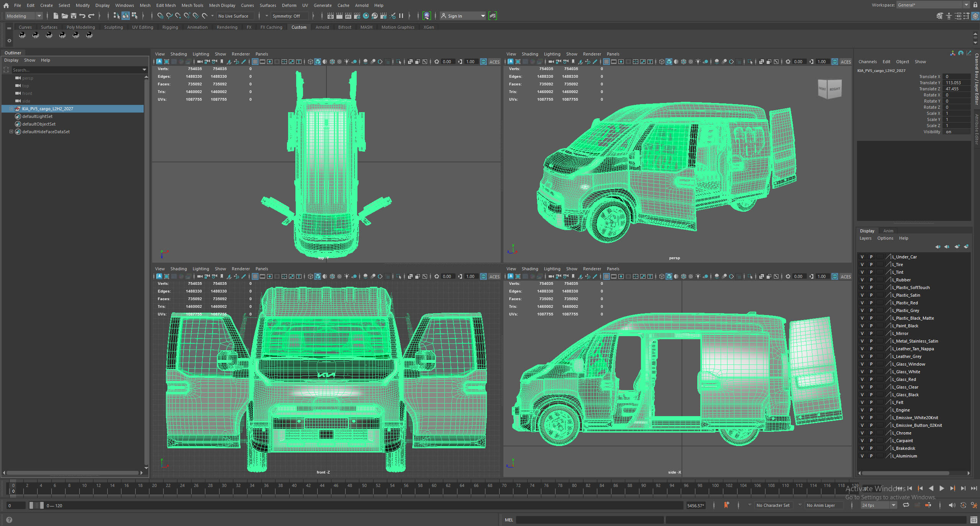
Task: Open the Script Editor icon
Action: (x=973, y=520)
